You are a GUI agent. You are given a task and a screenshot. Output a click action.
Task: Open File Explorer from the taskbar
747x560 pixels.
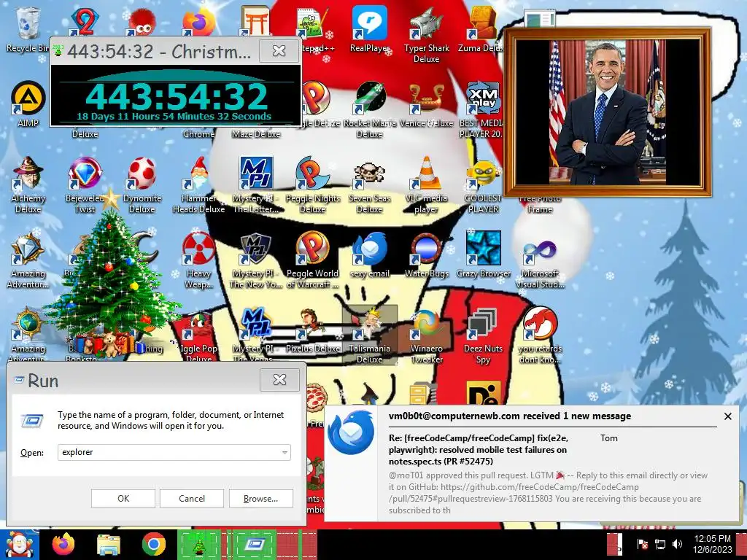109,545
